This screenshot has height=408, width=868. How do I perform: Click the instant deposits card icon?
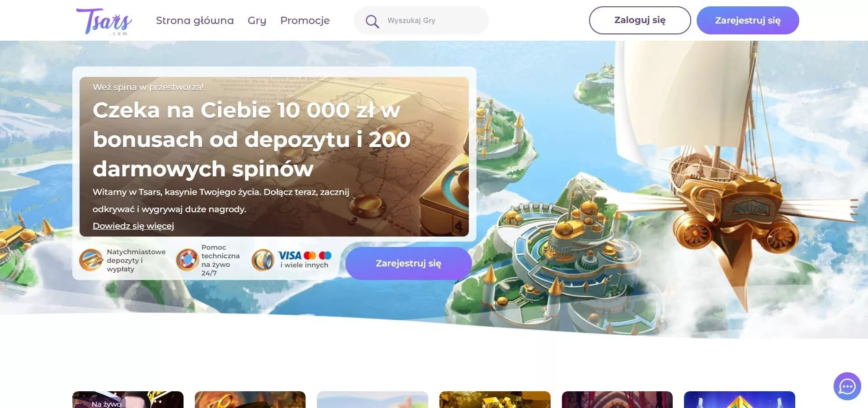(91, 260)
